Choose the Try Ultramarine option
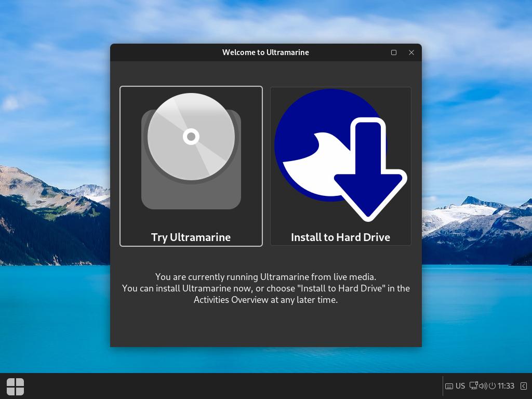 click(x=191, y=166)
